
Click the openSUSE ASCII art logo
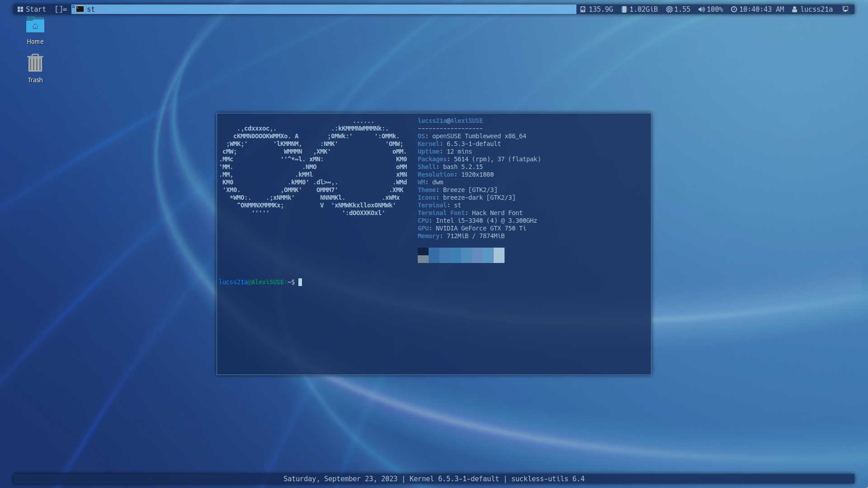tap(313, 167)
